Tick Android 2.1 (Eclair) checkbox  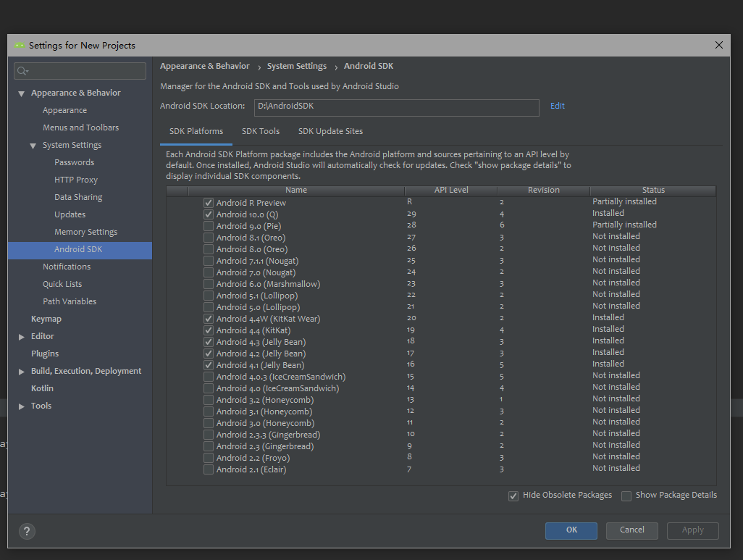pyautogui.click(x=209, y=469)
